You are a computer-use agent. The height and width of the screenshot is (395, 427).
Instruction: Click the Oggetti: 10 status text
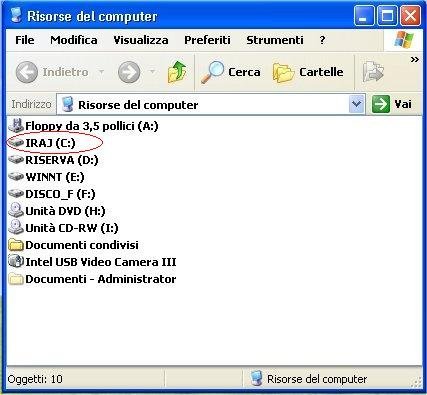point(35,379)
